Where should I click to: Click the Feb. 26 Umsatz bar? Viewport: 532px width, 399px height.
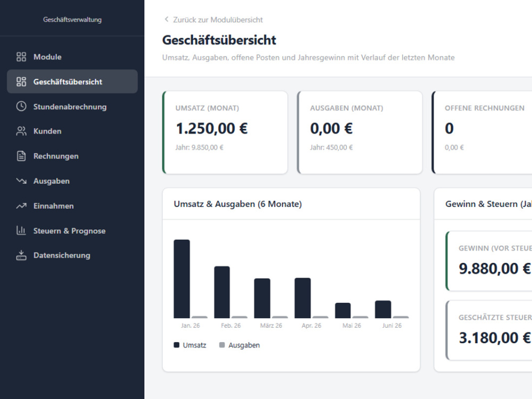pyautogui.click(x=222, y=292)
